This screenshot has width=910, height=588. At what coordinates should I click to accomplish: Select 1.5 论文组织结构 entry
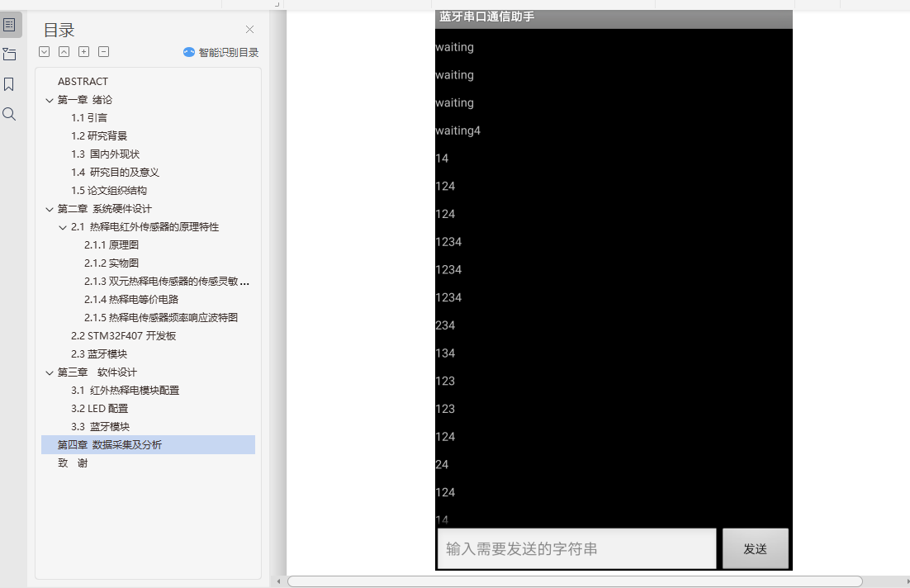click(109, 191)
